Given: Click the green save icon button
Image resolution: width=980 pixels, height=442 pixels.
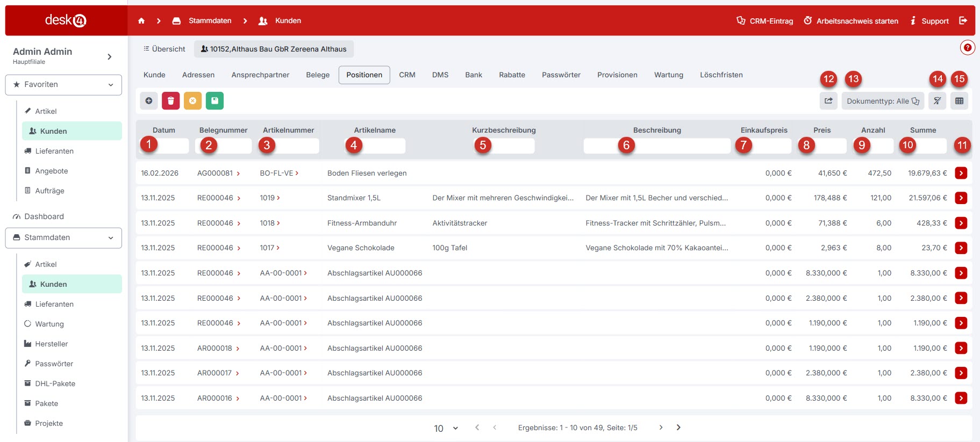Looking at the screenshot, I should [x=214, y=101].
